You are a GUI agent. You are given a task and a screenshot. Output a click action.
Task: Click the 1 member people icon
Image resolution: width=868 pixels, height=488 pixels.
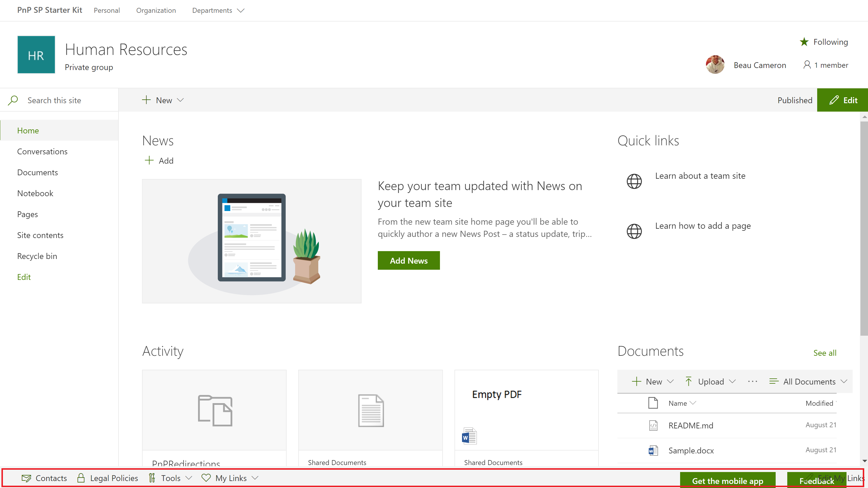tap(808, 65)
